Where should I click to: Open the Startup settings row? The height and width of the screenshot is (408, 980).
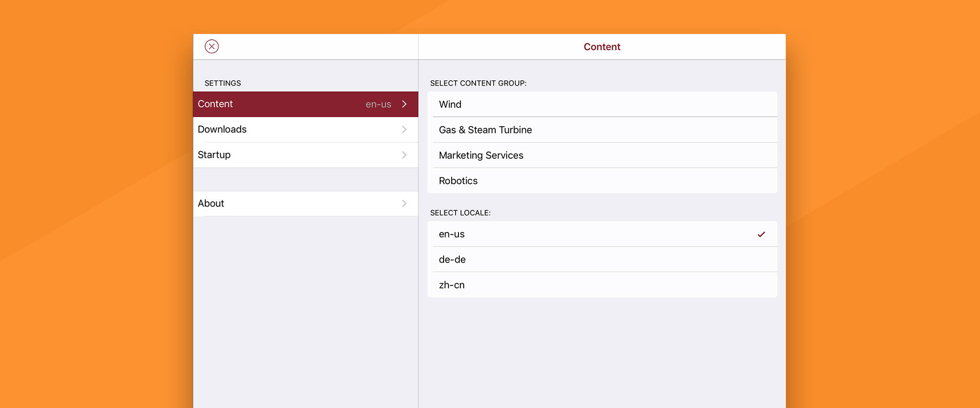306,155
